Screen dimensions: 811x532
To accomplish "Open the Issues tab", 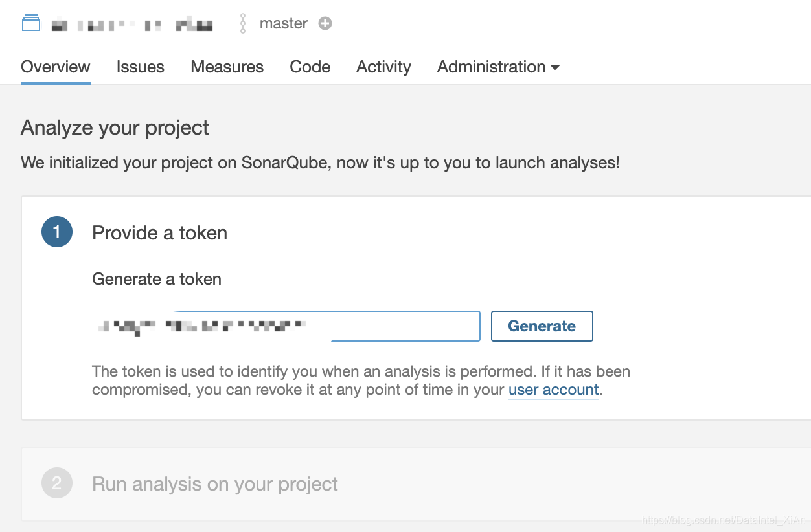I will (141, 67).
